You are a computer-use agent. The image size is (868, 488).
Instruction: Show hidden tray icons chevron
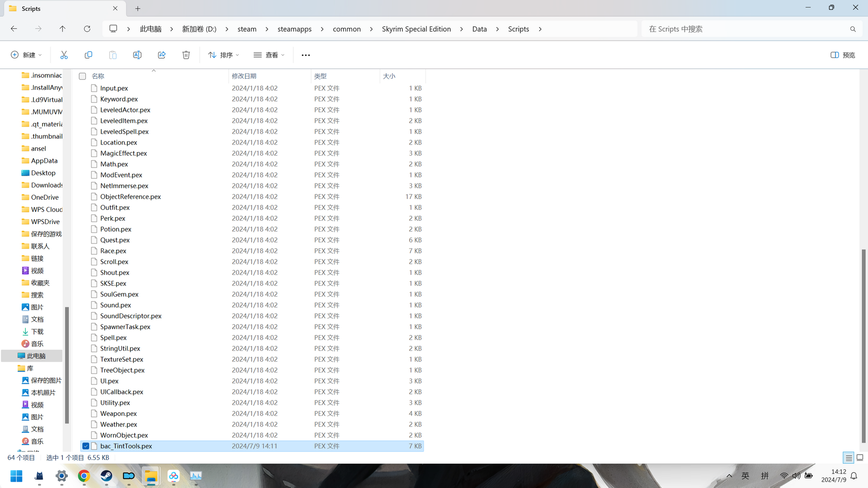point(729,476)
